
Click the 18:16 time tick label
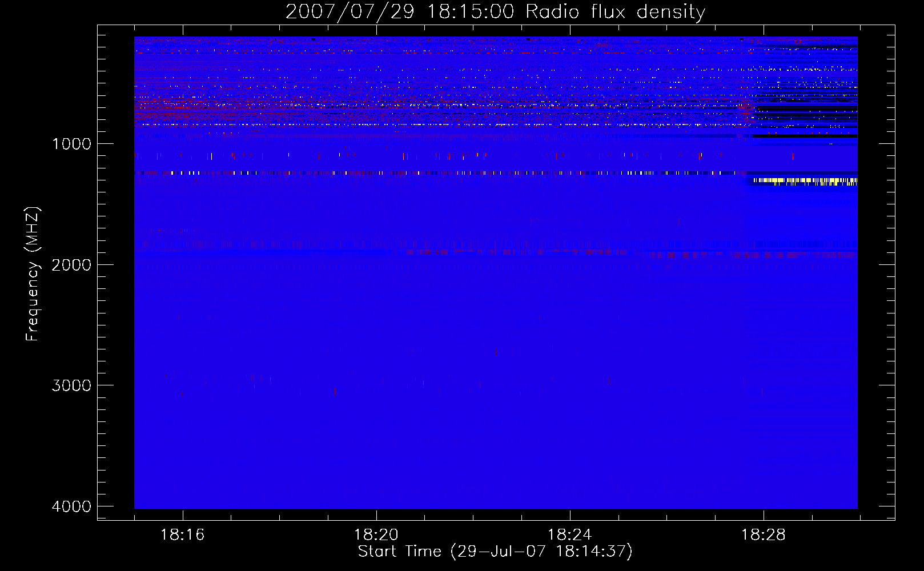pyautogui.click(x=182, y=535)
